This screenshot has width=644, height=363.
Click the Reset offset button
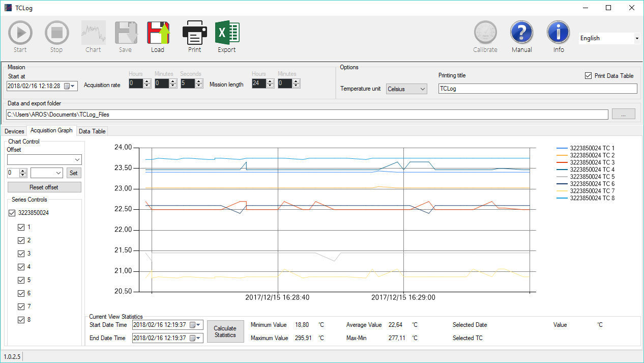(x=44, y=187)
